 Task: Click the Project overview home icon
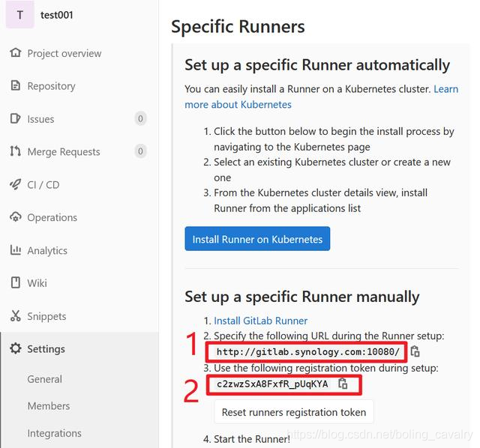click(x=15, y=52)
